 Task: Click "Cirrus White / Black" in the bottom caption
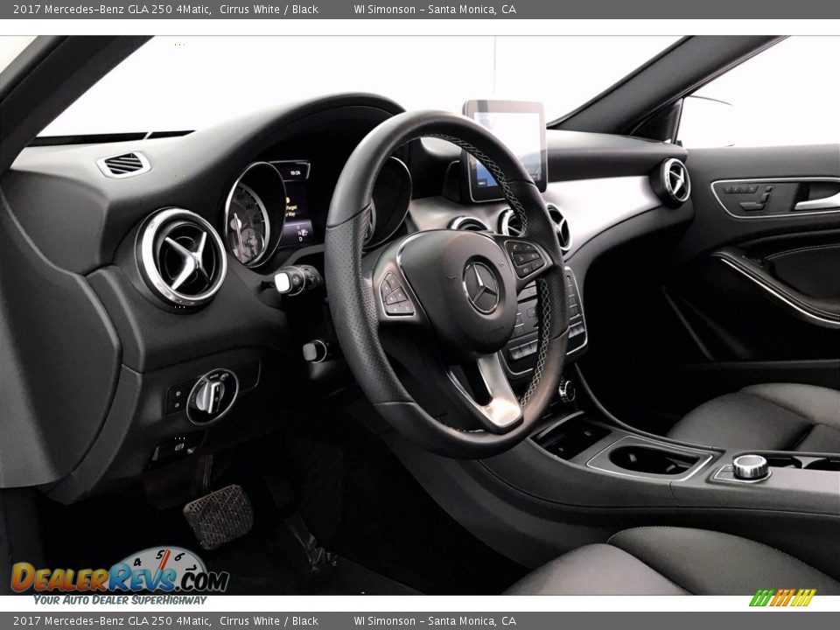(x=269, y=621)
